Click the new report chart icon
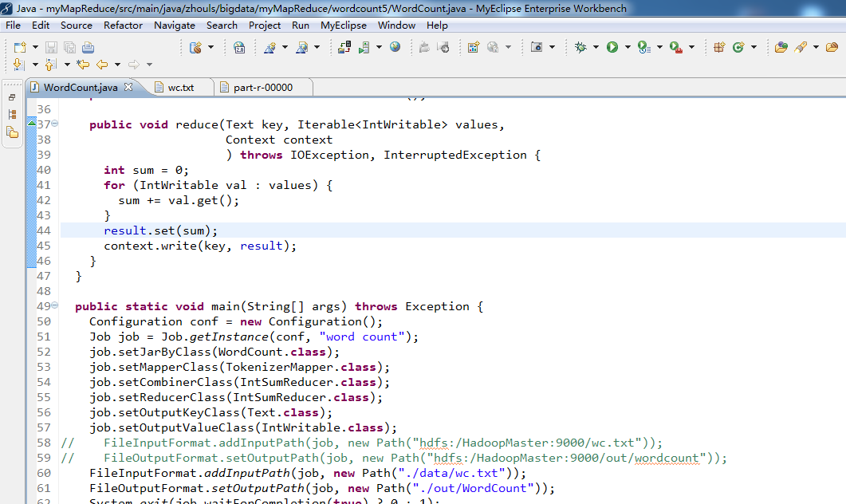 pyautogui.click(x=473, y=48)
